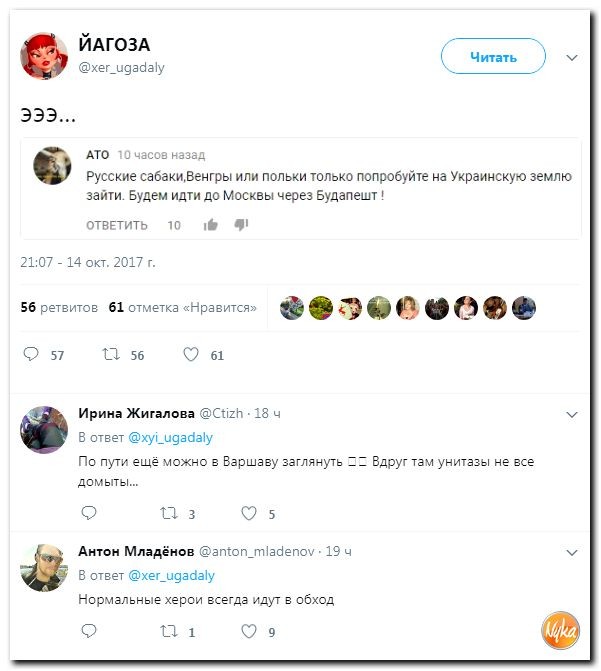Retweet Ирина Жигалова's reply
Screen dimensions: 601x671
(169, 513)
